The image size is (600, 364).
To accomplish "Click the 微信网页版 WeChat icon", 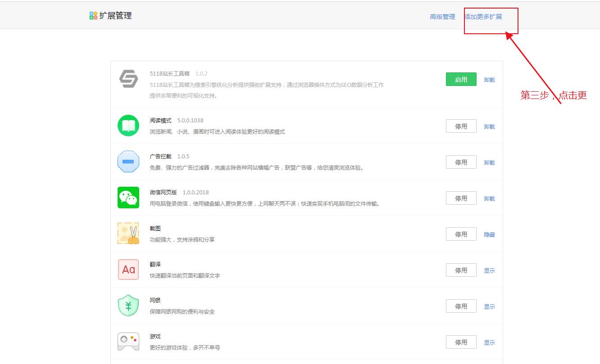I will (x=128, y=198).
